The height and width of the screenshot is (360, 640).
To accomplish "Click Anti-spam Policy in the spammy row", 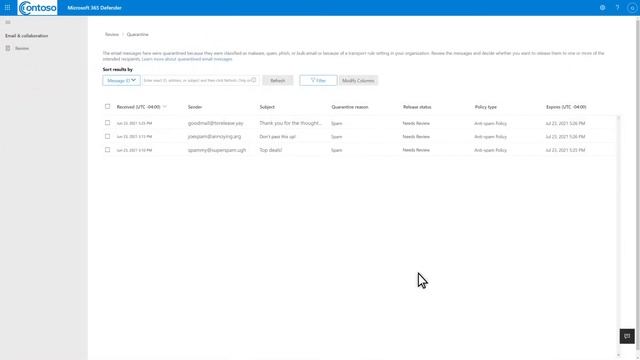I will coord(490,150).
